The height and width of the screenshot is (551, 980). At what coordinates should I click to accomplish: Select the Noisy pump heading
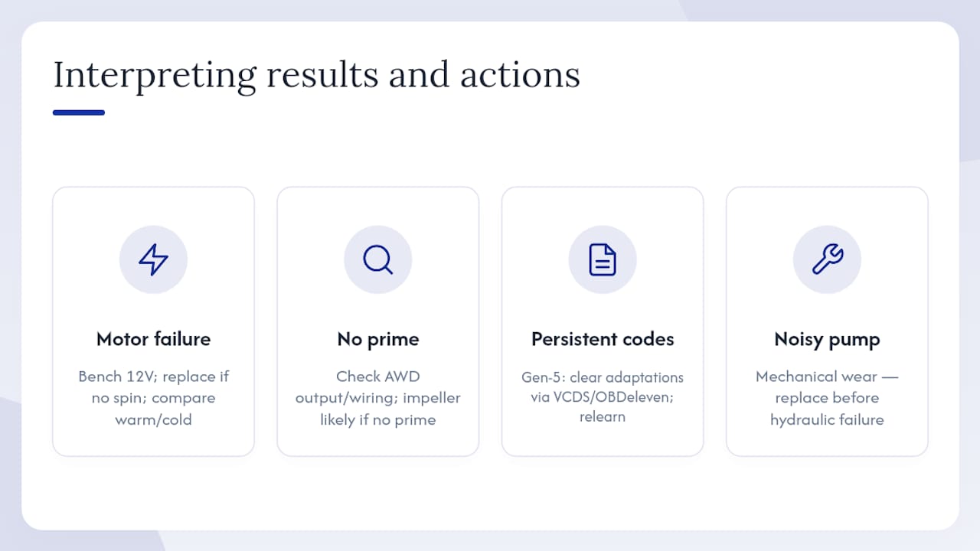827,339
